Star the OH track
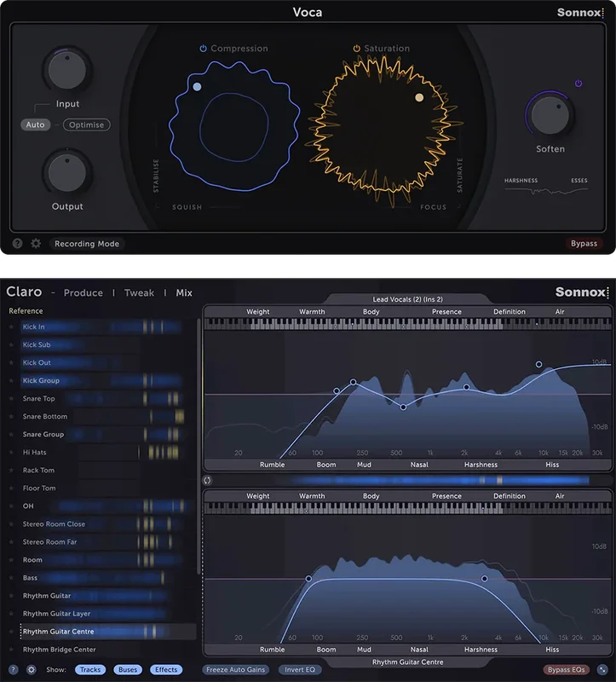 pyautogui.click(x=11, y=506)
